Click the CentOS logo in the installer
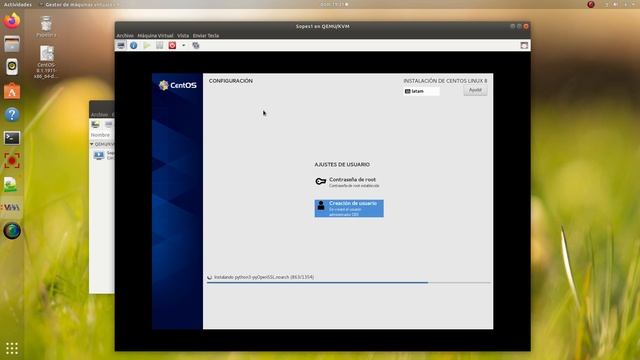 coord(178,85)
